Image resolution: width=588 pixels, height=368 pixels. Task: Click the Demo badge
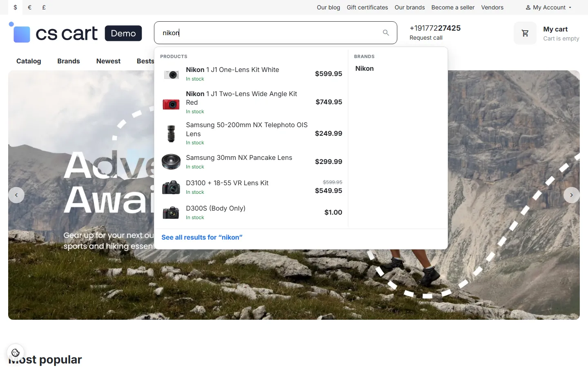[x=123, y=33]
